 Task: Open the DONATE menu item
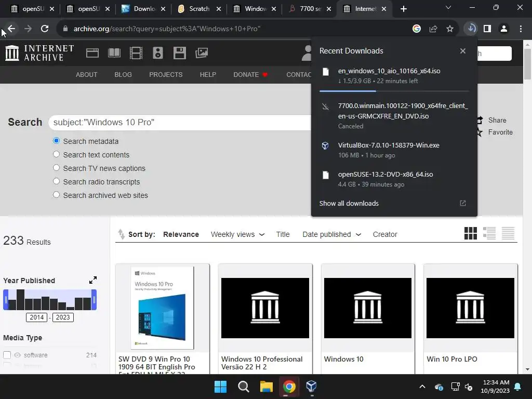pos(250,75)
